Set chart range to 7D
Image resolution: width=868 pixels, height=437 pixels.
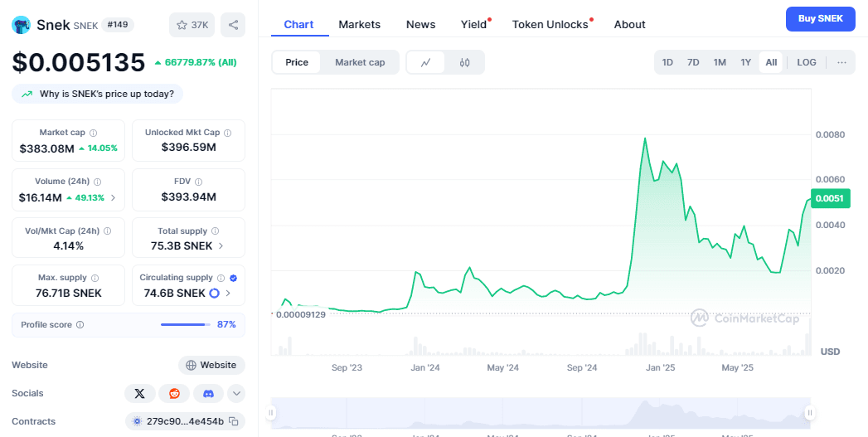click(693, 62)
